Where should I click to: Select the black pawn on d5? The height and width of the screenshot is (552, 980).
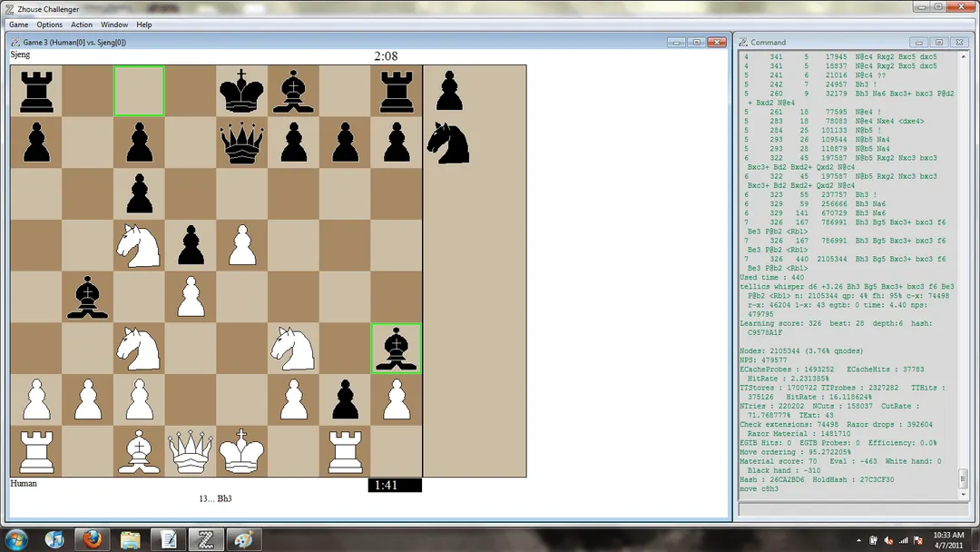pos(191,246)
